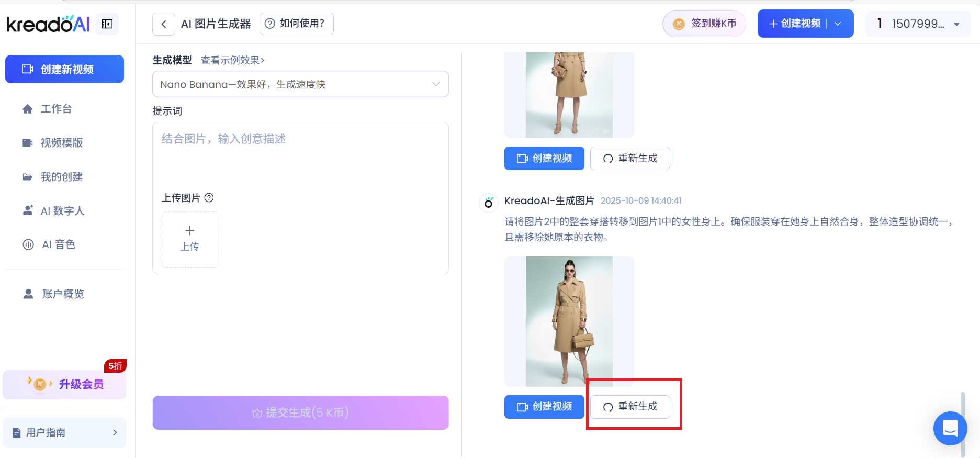The height and width of the screenshot is (458, 980).
Task: Expand the 用户指南 entry
Action: pos(65,432)
